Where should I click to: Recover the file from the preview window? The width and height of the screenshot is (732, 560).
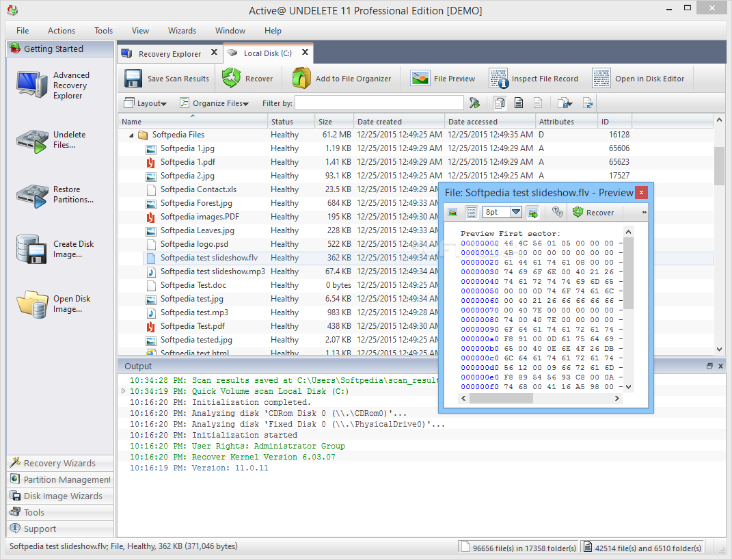pyautogui.click(x=593, y=213)
